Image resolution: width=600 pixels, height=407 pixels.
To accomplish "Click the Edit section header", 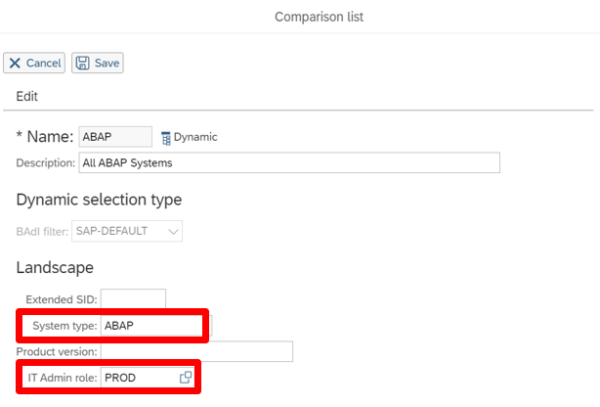I will pos(28,95).
